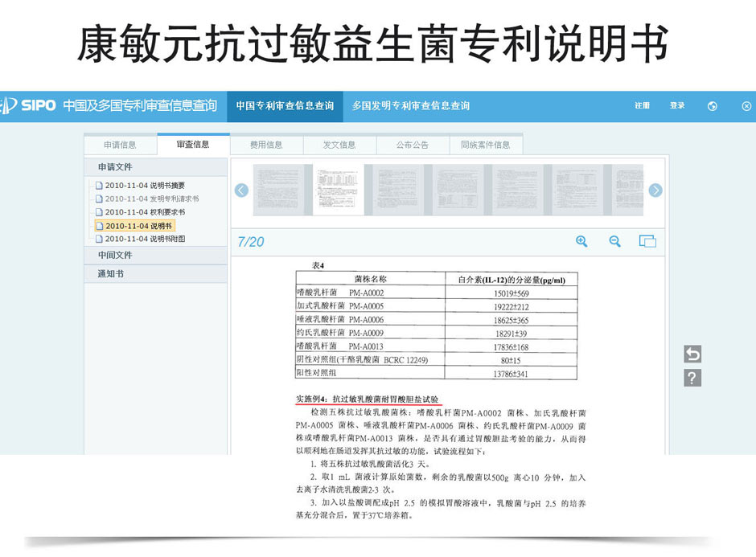
Task: Click the 登录 login link
Action: [677, 105]
